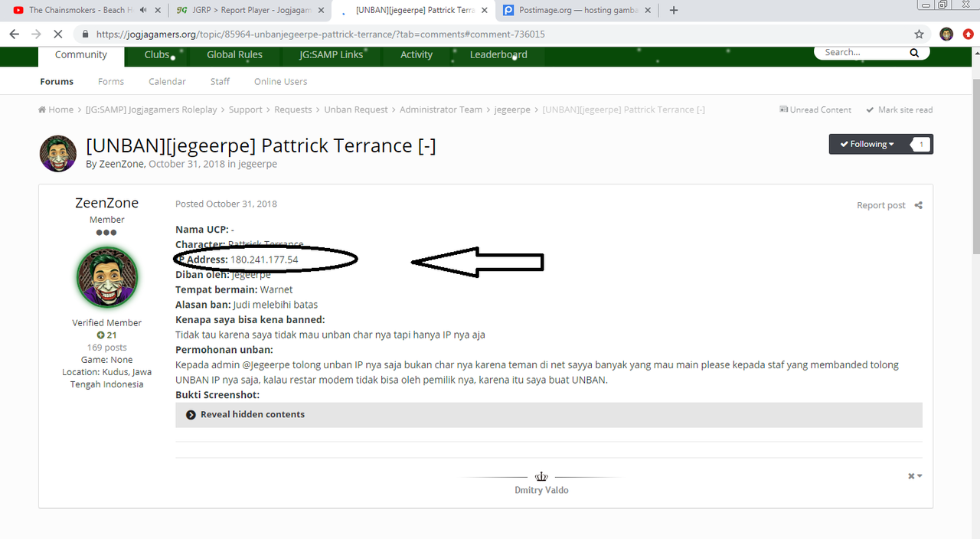Screen dimensions: 980x539
Task: Open the jegeerpe forum link under title
Action: [257, 164]
